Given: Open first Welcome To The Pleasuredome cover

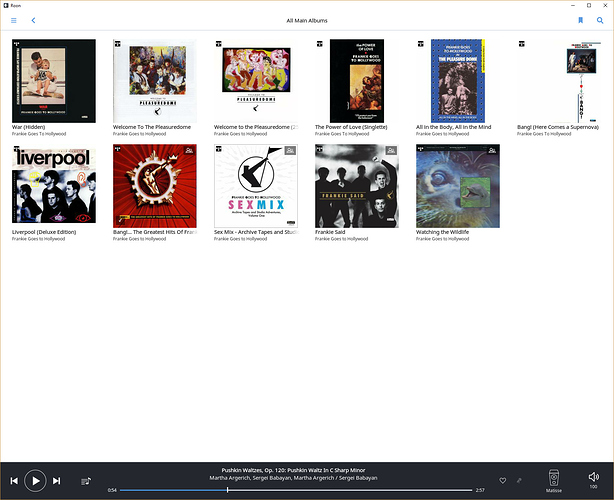Looking at the screenshot, I should (x=155, y=81).
